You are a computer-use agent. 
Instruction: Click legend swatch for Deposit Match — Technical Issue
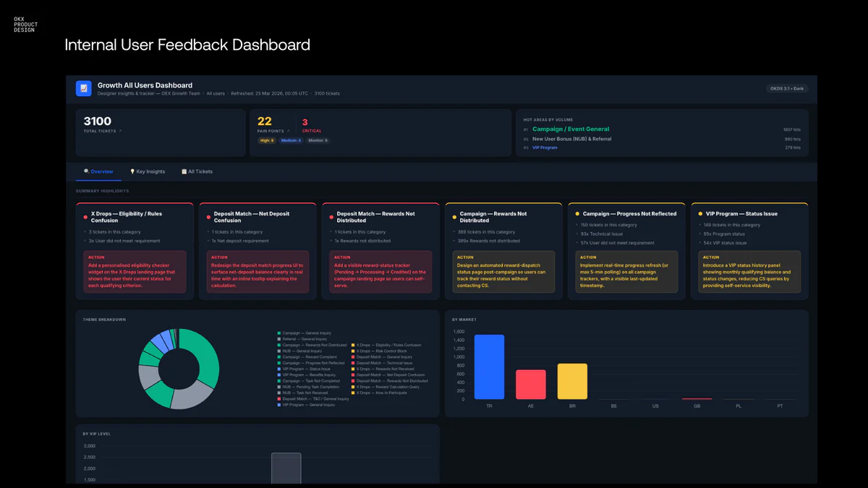[353, 363]
